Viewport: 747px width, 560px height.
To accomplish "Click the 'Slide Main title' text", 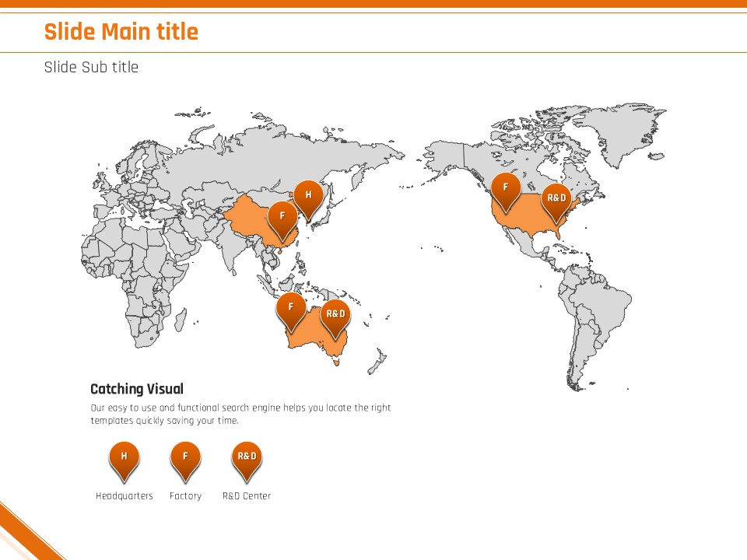I will click(121, 32).
